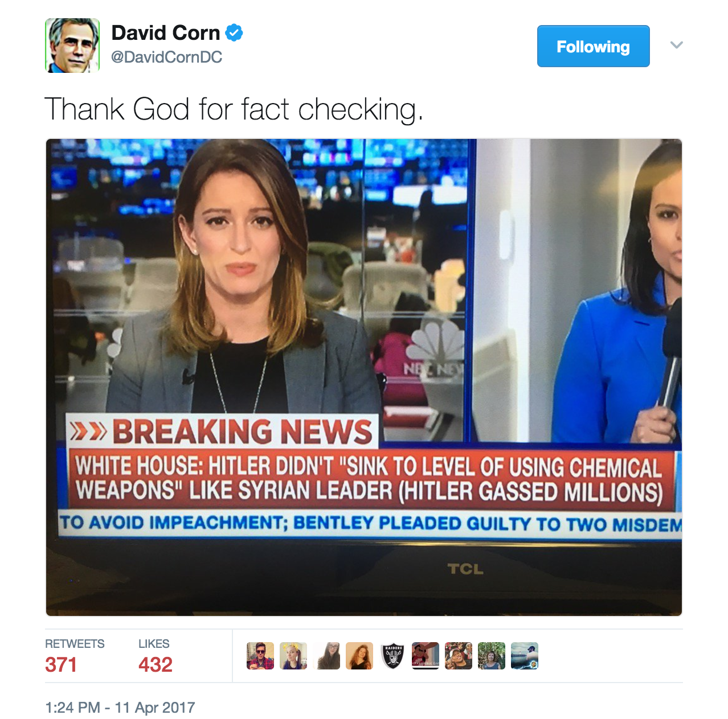Open the David Corn display name
The image size is (728, 719).
[x=166, y=33]
